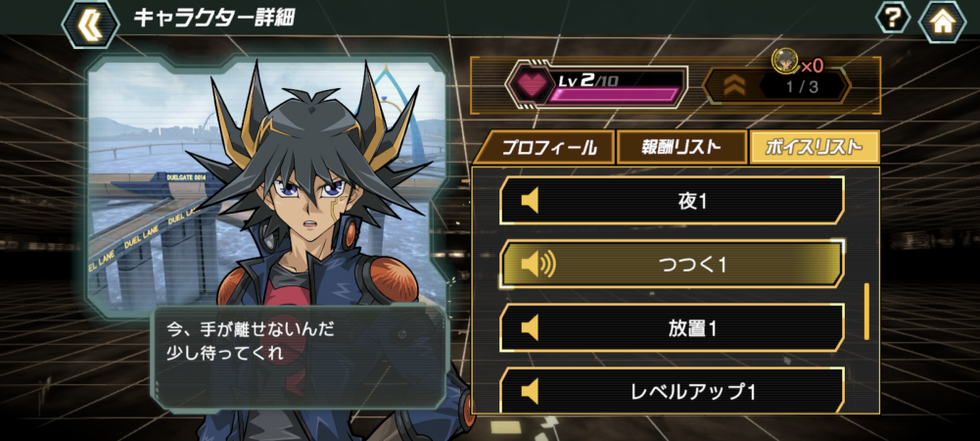
Task: Click the pink heart level icon
Action: (531, 85)
